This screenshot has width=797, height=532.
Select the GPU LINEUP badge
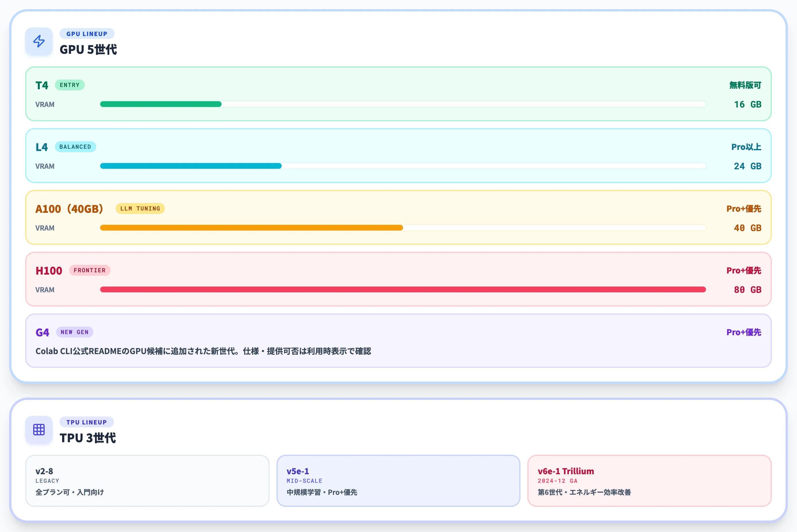coord(87,34)
